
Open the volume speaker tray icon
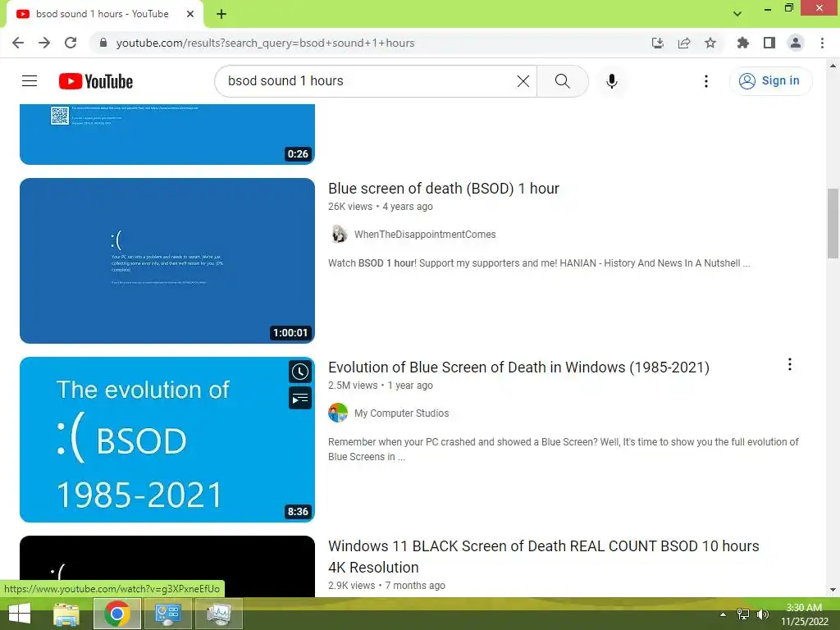(762, 614)
